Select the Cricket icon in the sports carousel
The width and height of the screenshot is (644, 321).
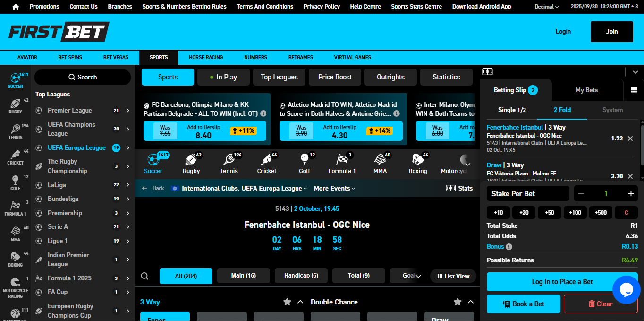[x=267, y=163]
